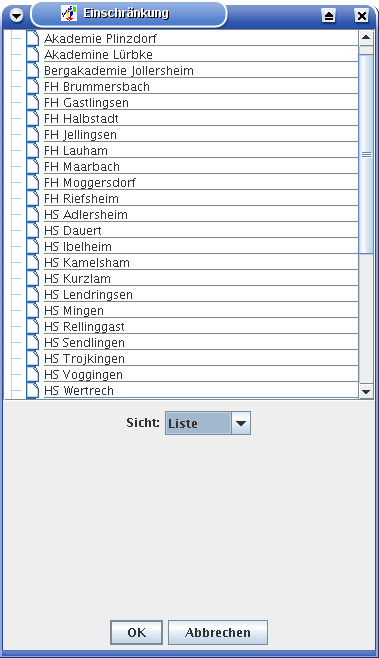Click the Einschränkung title bar app icon
The width and height of the screenshot is (379, 658).
click(69, 13)
